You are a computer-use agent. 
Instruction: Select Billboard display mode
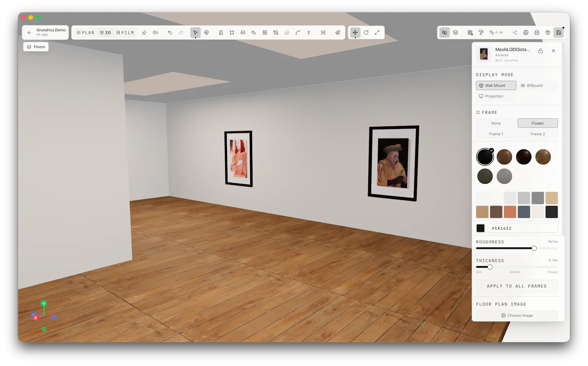click(x=538, y=86)
